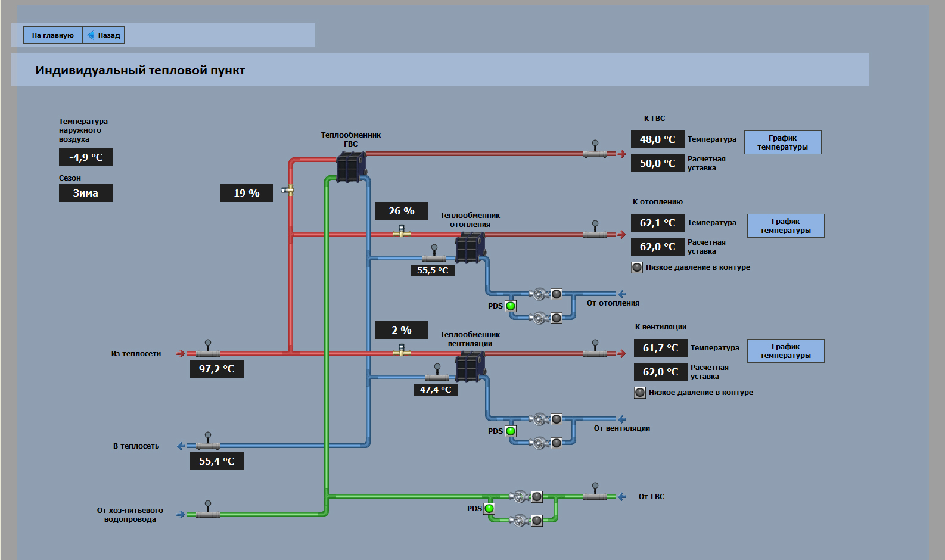The height and width of the screenshot is (560, 945).
Task: Toggle the GVS circuit PDS indicator
Action: click(x=489, y=509)
